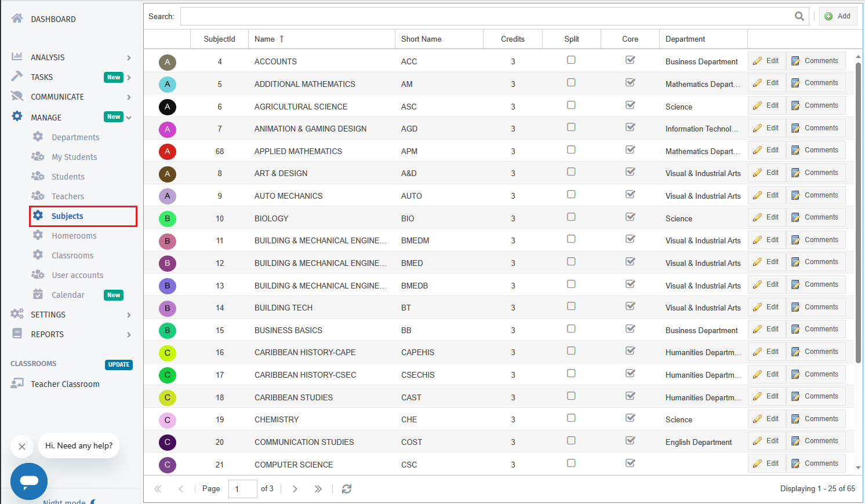Click inside the Page number input box
This screenshot has height=504, width=865.
[242, 488]
